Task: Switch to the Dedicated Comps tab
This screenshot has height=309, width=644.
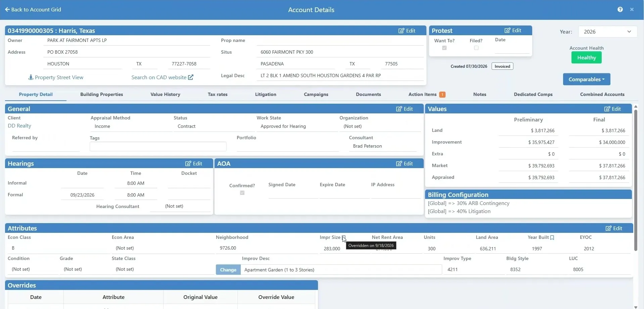Action: (533, 94)
